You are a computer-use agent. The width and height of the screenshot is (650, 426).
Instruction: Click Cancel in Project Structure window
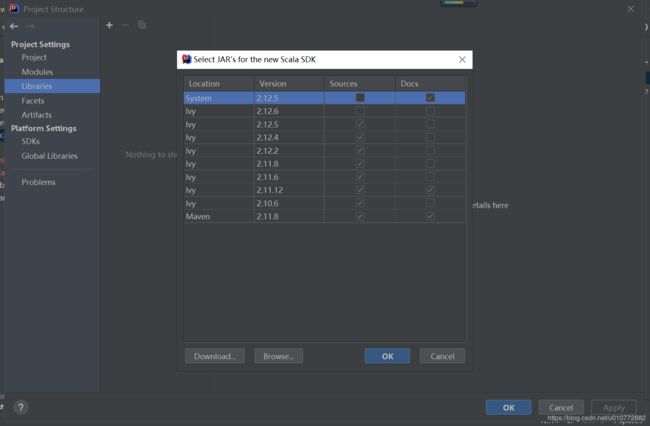click(x=561, y=407)
